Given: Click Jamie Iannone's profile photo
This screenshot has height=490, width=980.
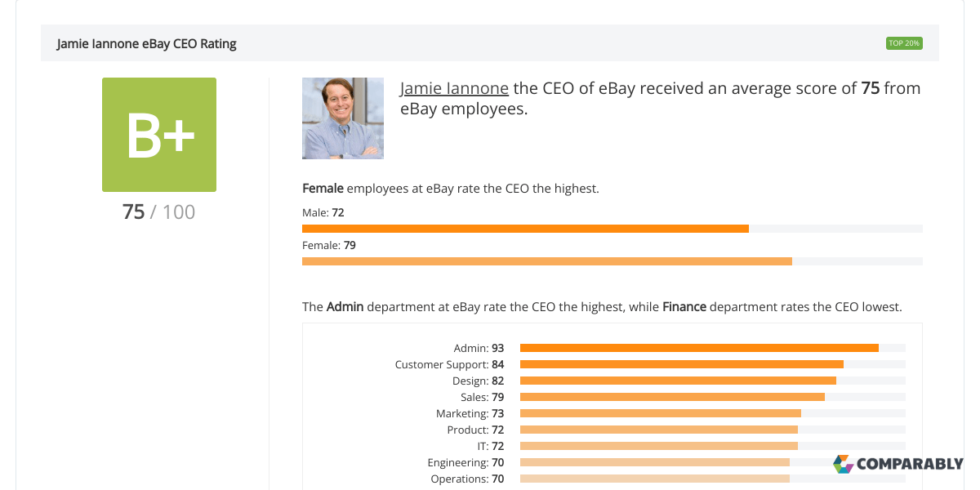Looking at the screenshot, I should (x=343, y=118).
